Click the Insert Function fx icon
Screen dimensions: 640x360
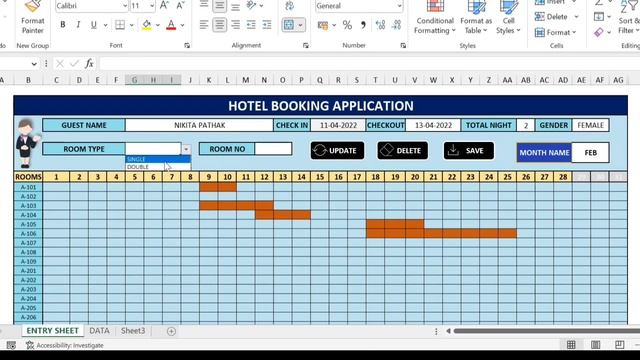coord(89,63)
